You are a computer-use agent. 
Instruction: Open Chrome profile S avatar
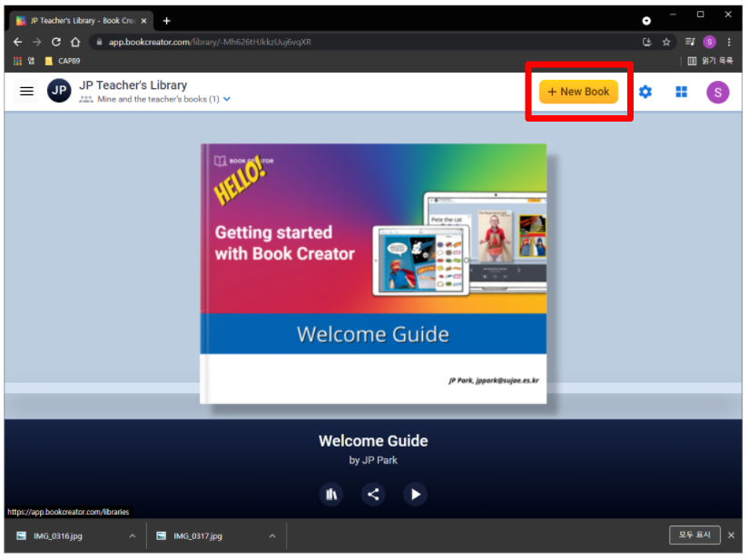(x=709, y=42)
